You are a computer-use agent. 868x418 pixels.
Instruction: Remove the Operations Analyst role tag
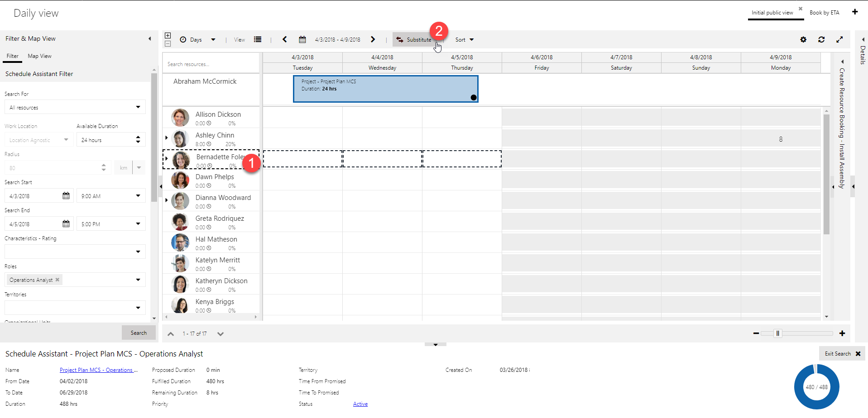pyautogui.click(x=58, y=280)
